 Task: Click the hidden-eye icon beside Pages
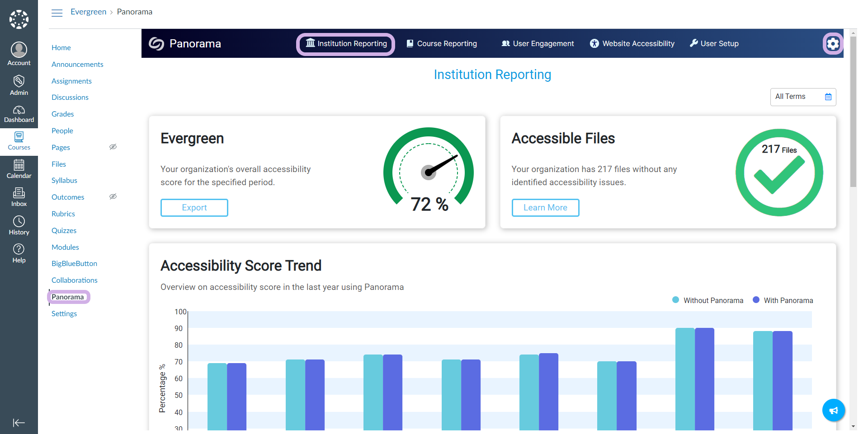pos(113,147)
